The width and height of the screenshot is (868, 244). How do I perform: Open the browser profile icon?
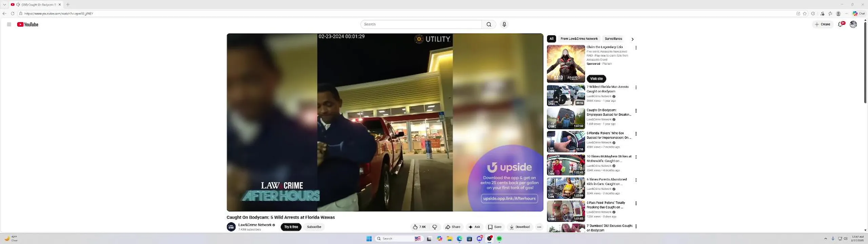pyautogui.click(x=838, y=14)
